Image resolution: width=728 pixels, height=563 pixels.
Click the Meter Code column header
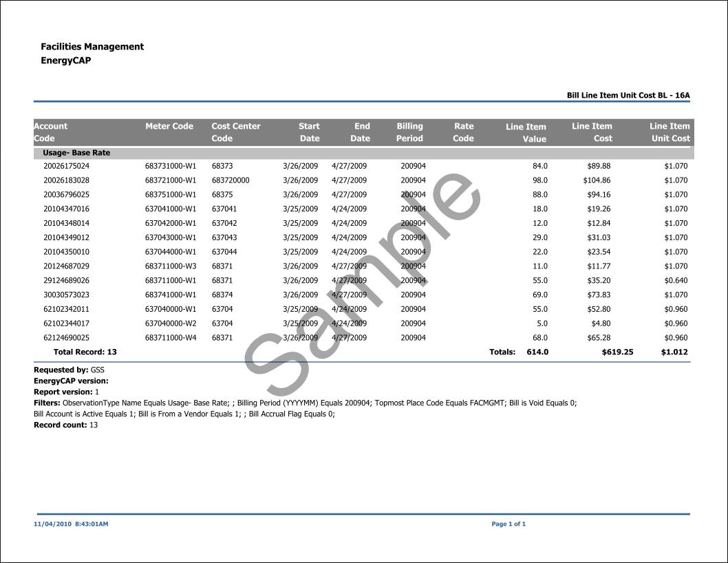[169, 127]
